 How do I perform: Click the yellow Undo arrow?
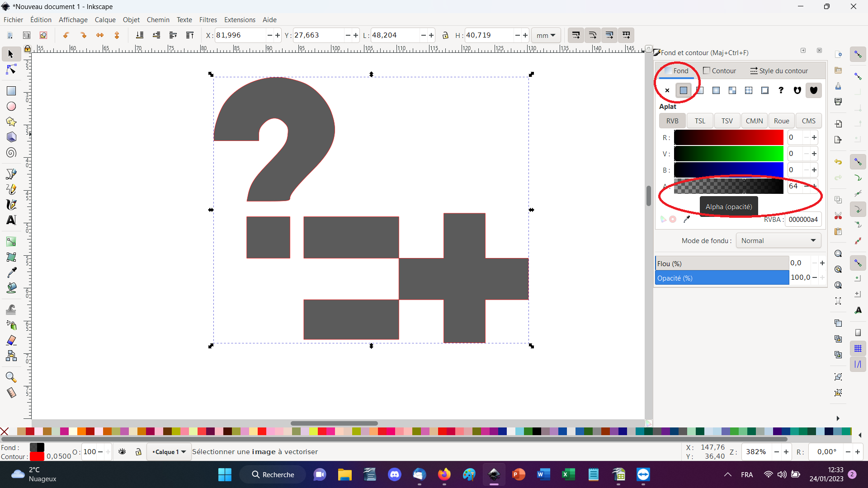coord(838,162)
